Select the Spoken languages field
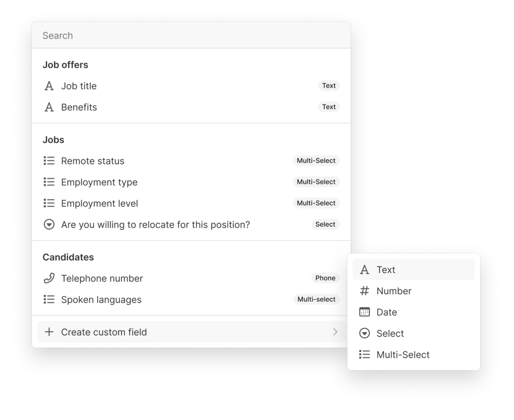Screen dimensions: 514x420 [101, 299]
